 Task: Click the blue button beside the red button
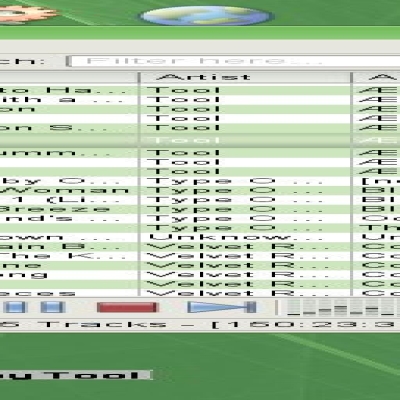tap(53, 307)
